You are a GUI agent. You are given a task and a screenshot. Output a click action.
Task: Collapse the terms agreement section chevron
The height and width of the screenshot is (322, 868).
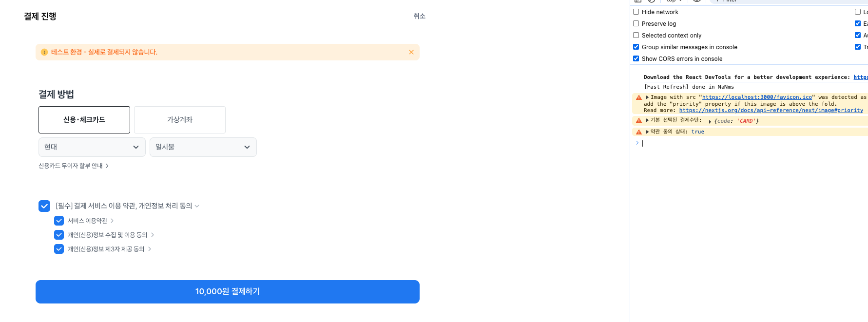(x=197, y=206)
